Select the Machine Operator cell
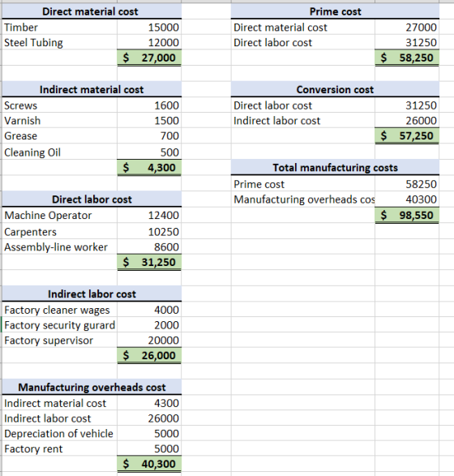Viewport: 454px width, 476px height. tap(59, 215)
